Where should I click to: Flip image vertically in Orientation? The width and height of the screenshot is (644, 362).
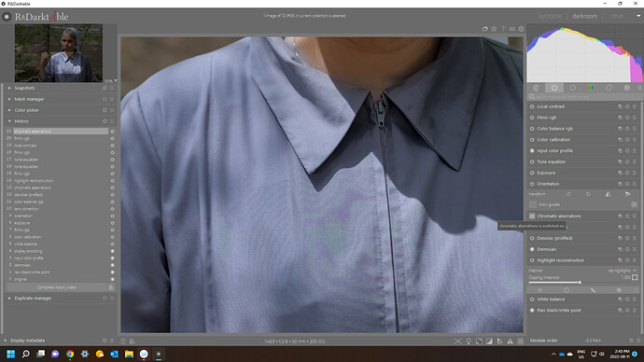pos(627,194)
